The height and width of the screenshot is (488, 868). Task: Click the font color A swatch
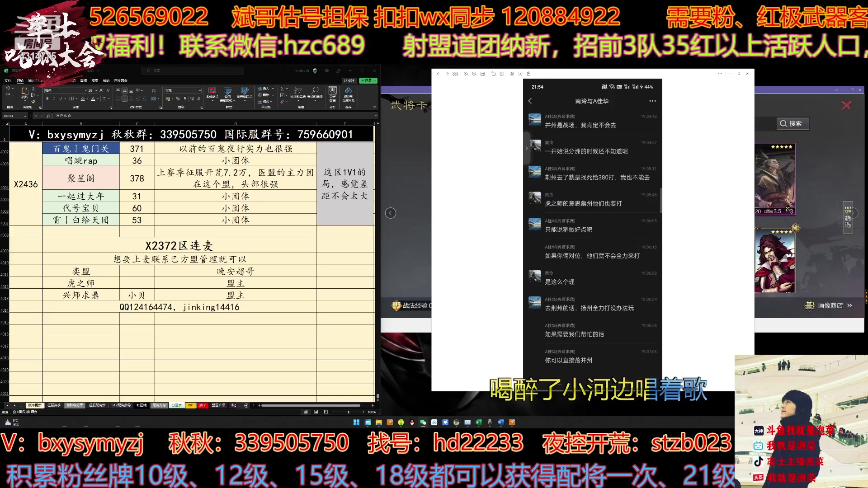point(93,99)
